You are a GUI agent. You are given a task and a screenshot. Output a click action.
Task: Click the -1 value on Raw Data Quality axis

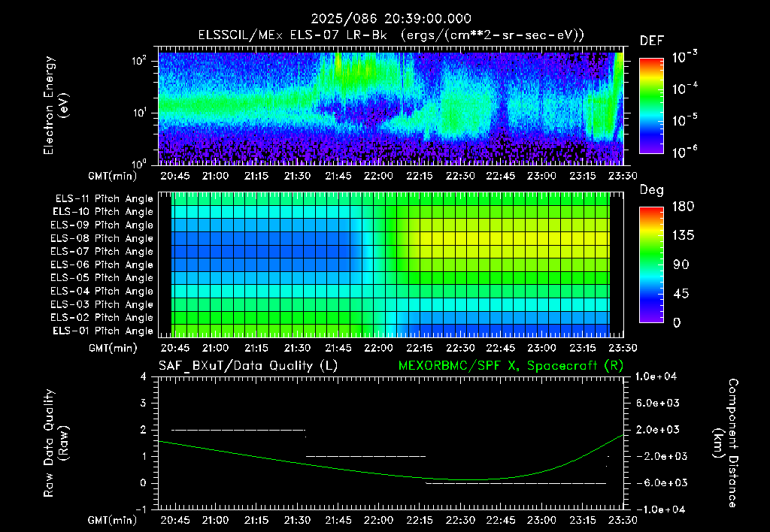click(x=141, y=509)
